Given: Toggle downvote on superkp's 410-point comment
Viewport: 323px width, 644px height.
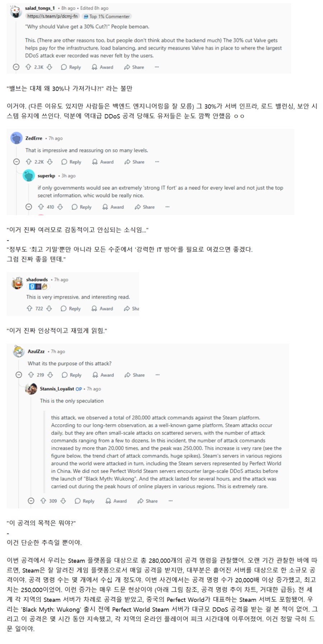Looking at the screenshot, I should coord(60,207).
